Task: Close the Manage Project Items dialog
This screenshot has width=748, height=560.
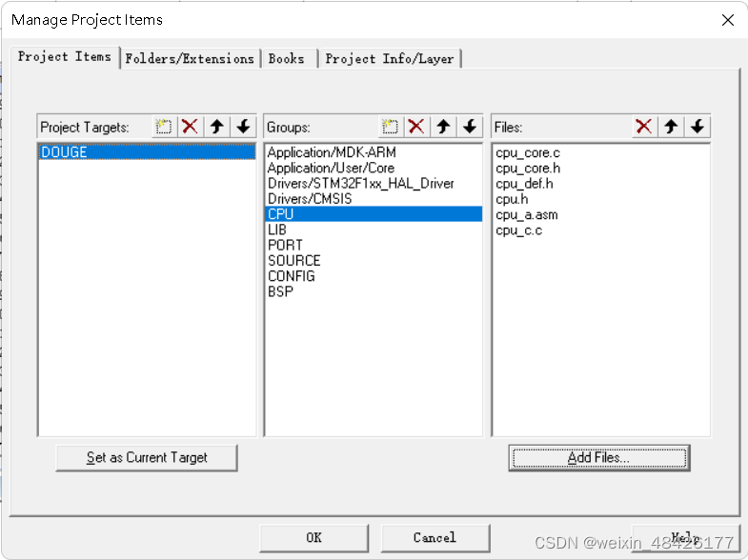Action: [727, 20]
